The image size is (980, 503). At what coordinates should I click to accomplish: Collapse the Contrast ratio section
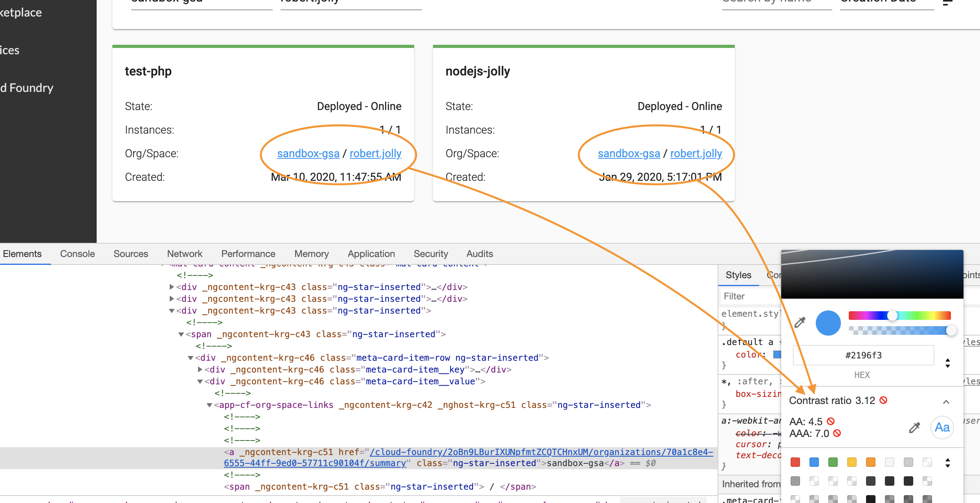(x=946, y=402)
